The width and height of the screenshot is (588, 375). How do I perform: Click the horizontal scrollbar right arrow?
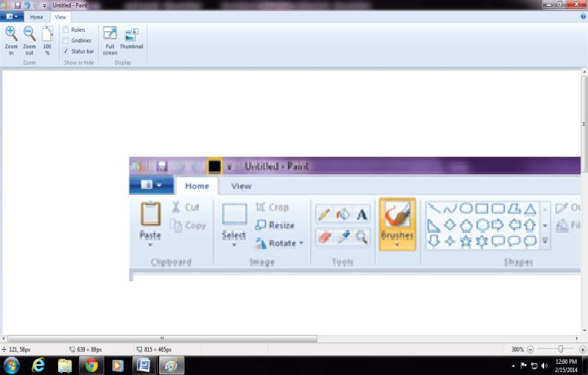point(577,339)
